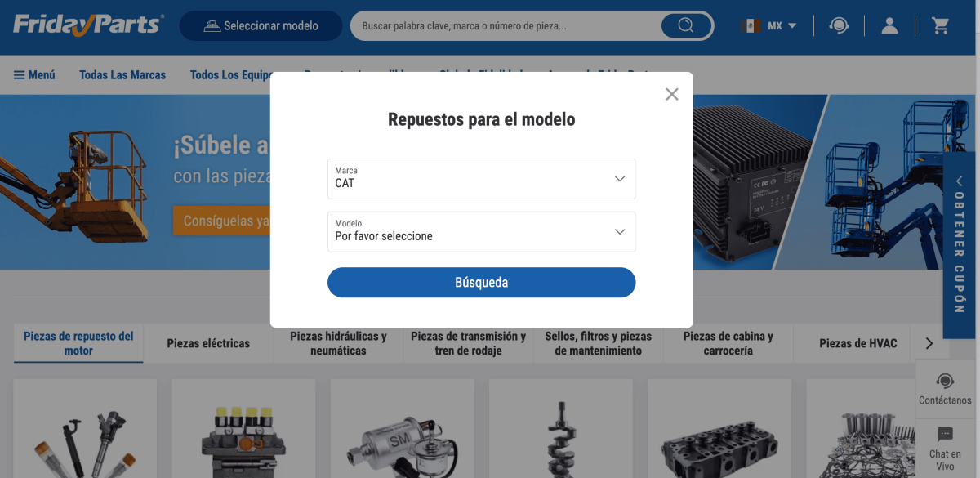Open the Obtener Cupón side tab
980x478 pixels.
pyautogui.click(x=960, y=245)
